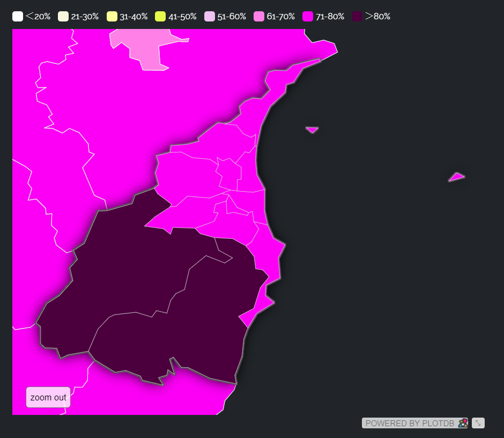Select the pink 61-70% legend swatch
Screen dimensions: 504x438
[259, 17]
